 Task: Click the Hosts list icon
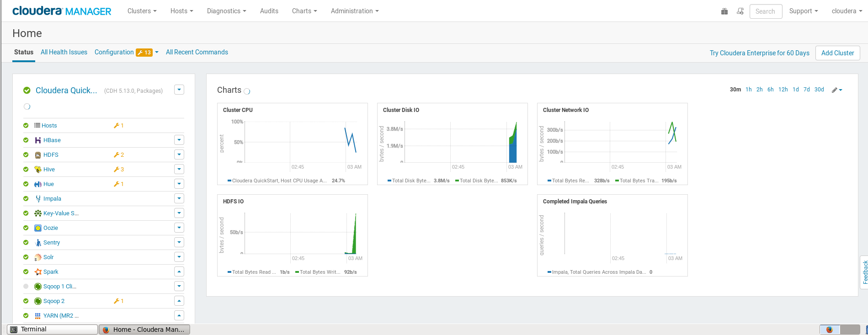(x=37, y=125)
